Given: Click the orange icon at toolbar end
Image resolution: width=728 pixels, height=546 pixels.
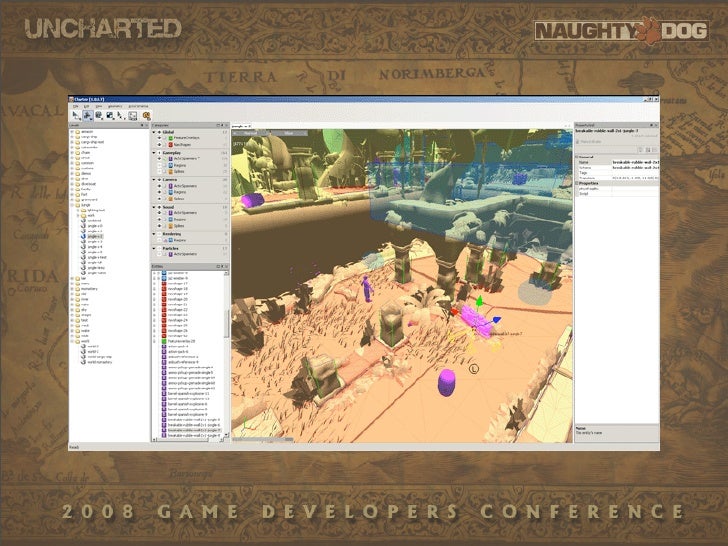Looking at the screenshot, I should point(147,116).
